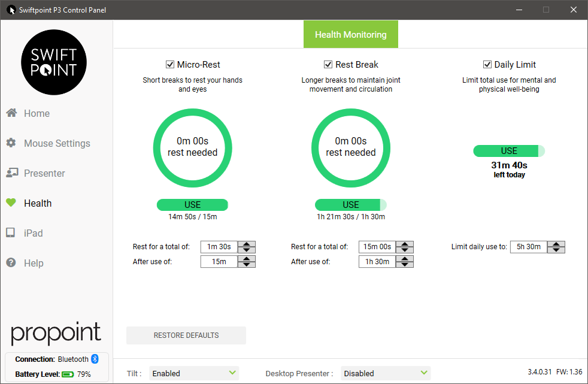This screenshot has height=384, width=588.
Task: Click the Home house icon in sidebar
Action: (x=11, y=113)
